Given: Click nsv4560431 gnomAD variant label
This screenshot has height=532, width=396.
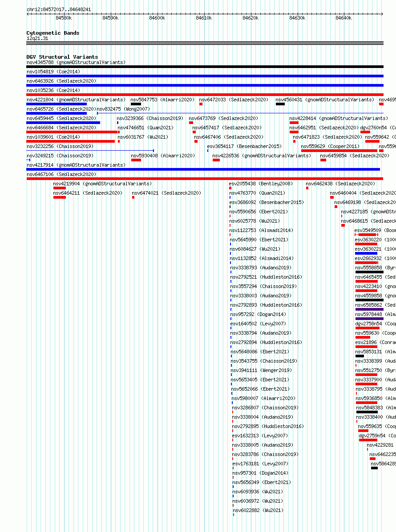Looking at the screenshot, I should tap(325, 100).
